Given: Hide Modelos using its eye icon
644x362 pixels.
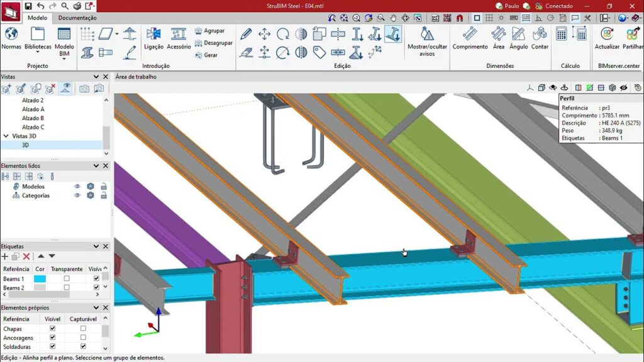Looking at the screenshot, I should click(77, 187).
